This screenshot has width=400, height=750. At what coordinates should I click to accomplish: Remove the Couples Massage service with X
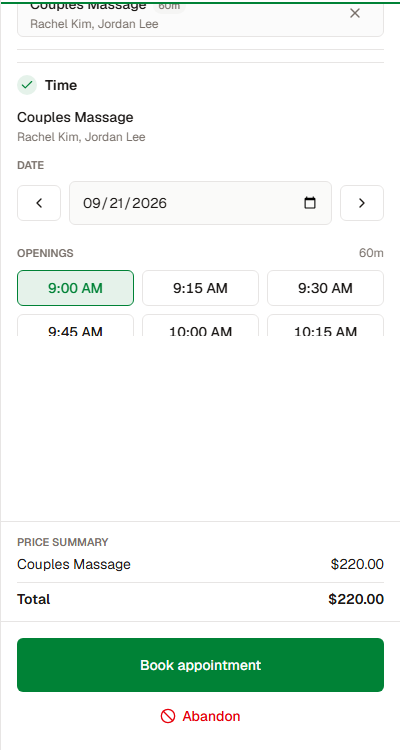355,13
